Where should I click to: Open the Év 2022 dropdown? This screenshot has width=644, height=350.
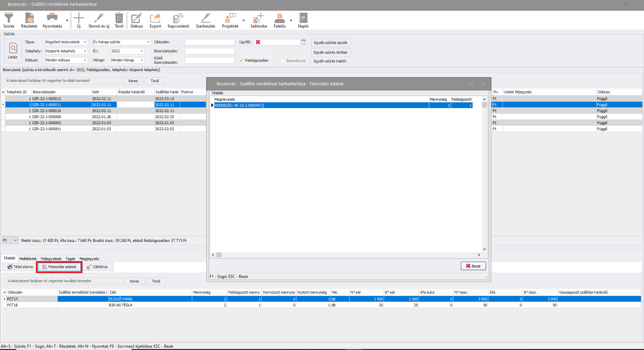142,51
